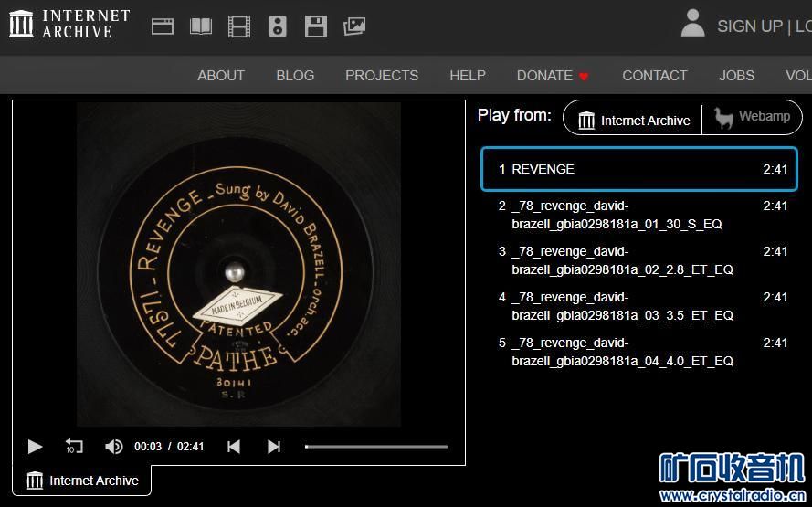Open the CONTACT menu item
This screenshot has width=812, height=507.
click(x=655, y=76)
